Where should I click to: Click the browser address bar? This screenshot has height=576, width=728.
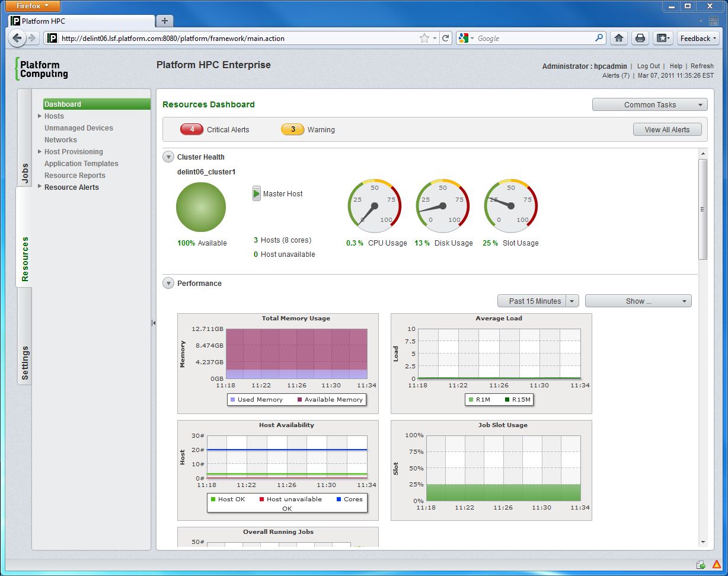(x=237, y=37)
